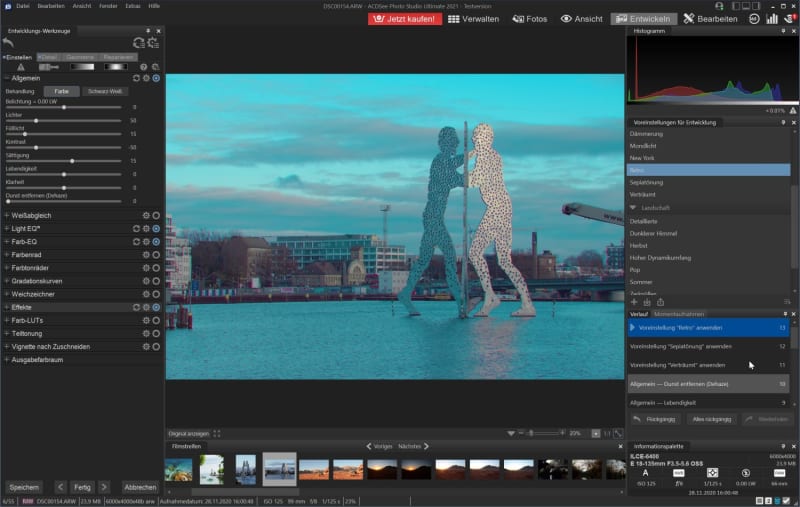
Task: Click the export presets icon
Action: coord(660,302)
